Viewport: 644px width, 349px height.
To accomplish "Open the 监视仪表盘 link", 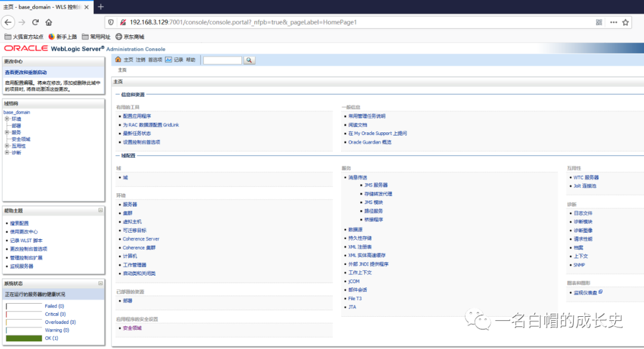I will pos(586,293).
